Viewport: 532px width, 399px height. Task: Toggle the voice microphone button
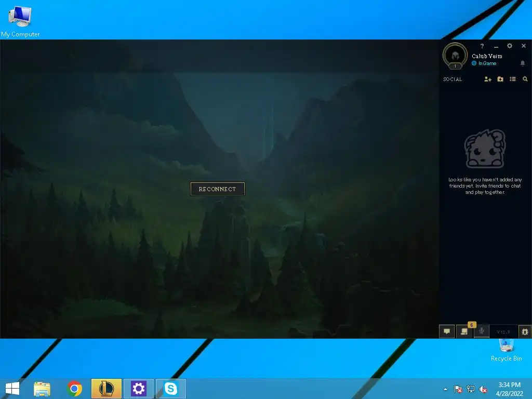click(x=482, y=331)
